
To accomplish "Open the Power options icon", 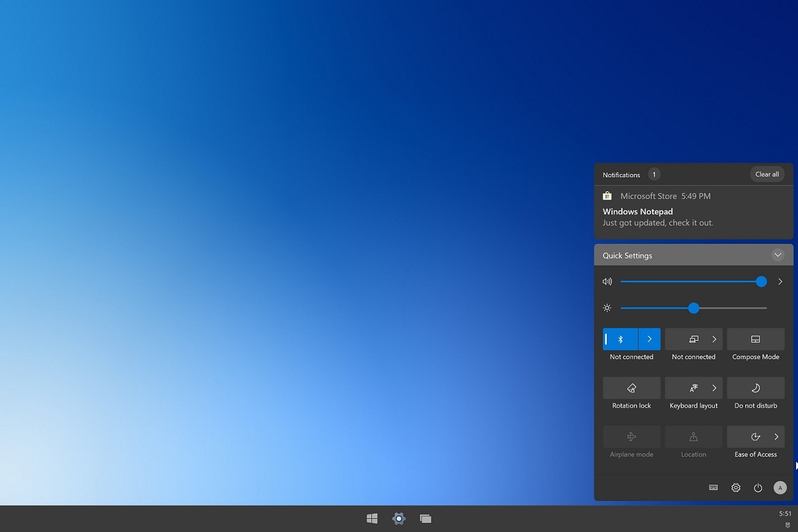I will coord(758,487).
